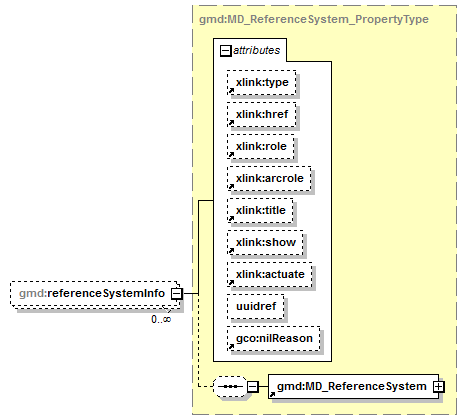Click the reference arrow on xlink:actuate

pos(231,282)
